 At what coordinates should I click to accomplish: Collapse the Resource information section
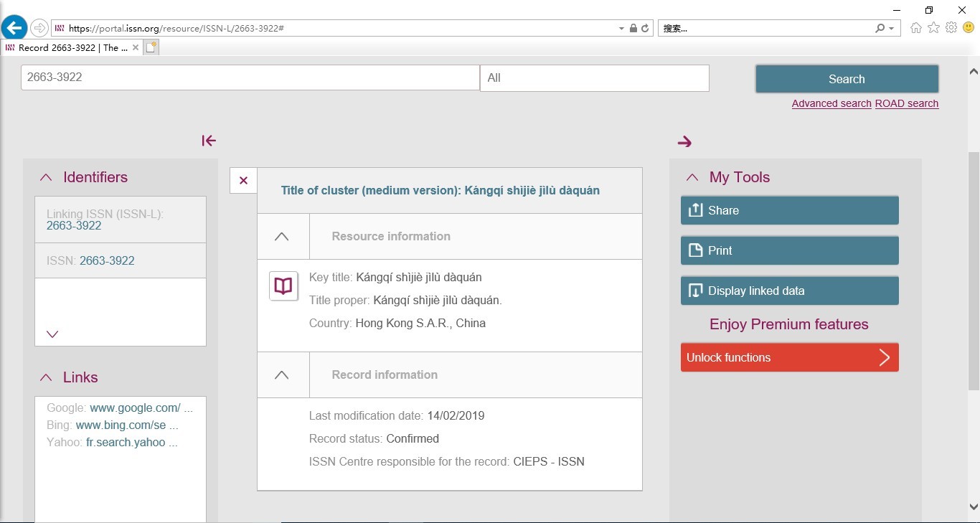click(282, 236)
